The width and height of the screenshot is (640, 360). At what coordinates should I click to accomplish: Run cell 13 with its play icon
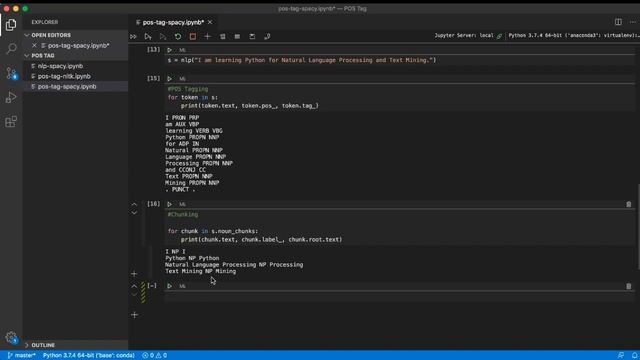point(169,50)
